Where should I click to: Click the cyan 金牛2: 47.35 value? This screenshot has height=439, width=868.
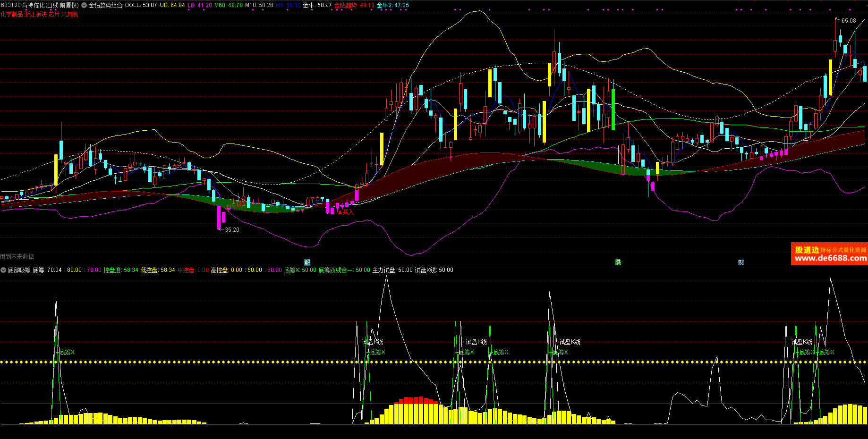392,5
